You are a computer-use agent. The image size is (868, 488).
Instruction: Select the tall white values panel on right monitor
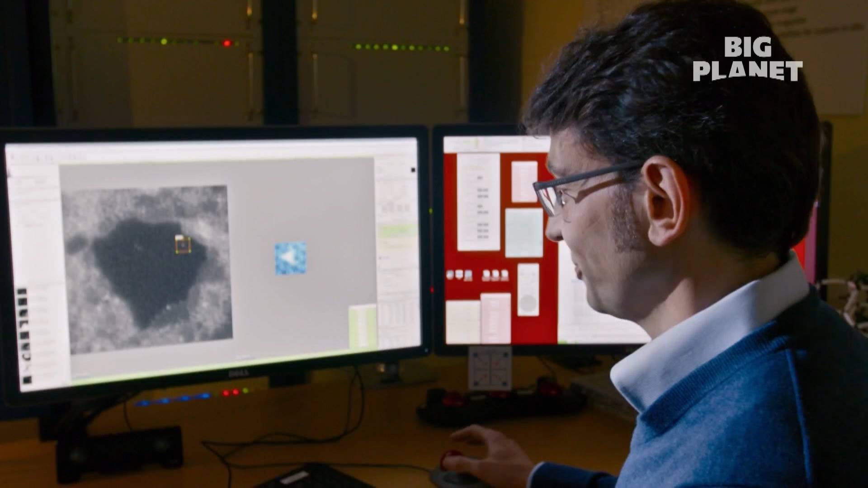[478, 202]
